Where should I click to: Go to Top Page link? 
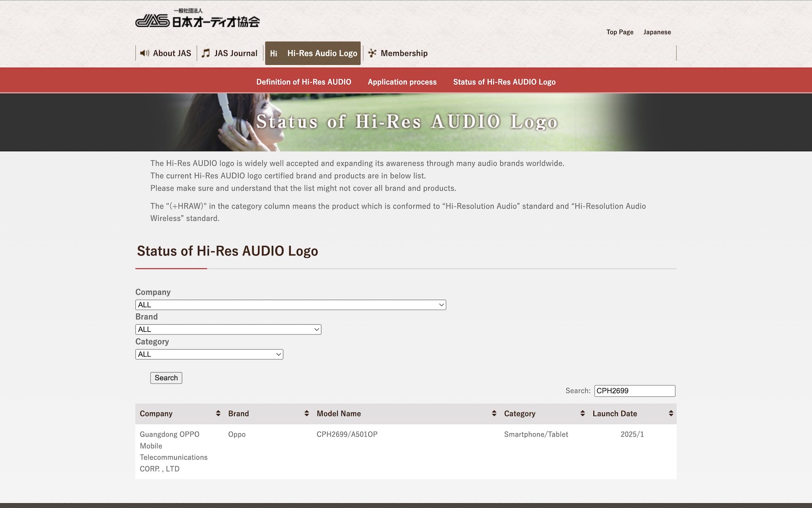tap(620, 32)
